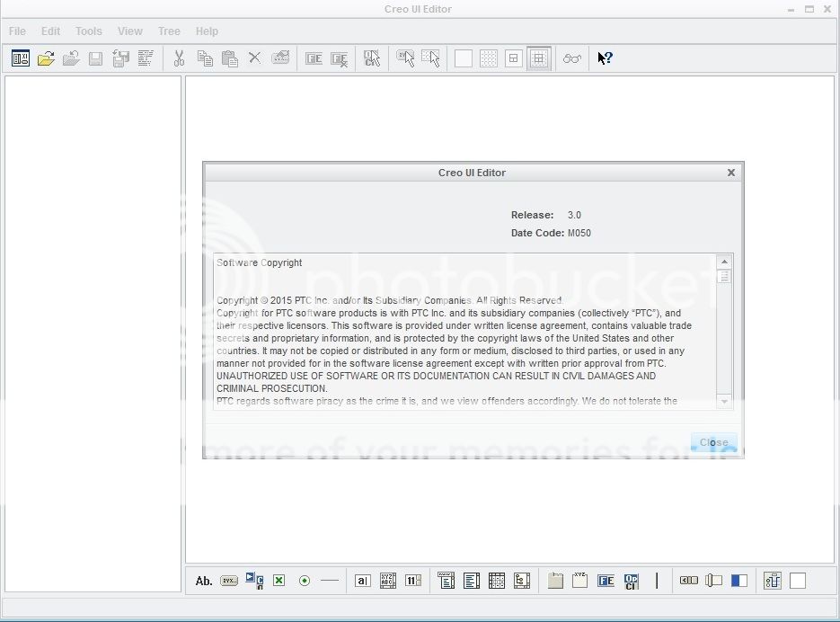The width and height of the screenshot is (840, 622).
Task: Select the progress bar component in bottom palette
Action: point(738,581)
